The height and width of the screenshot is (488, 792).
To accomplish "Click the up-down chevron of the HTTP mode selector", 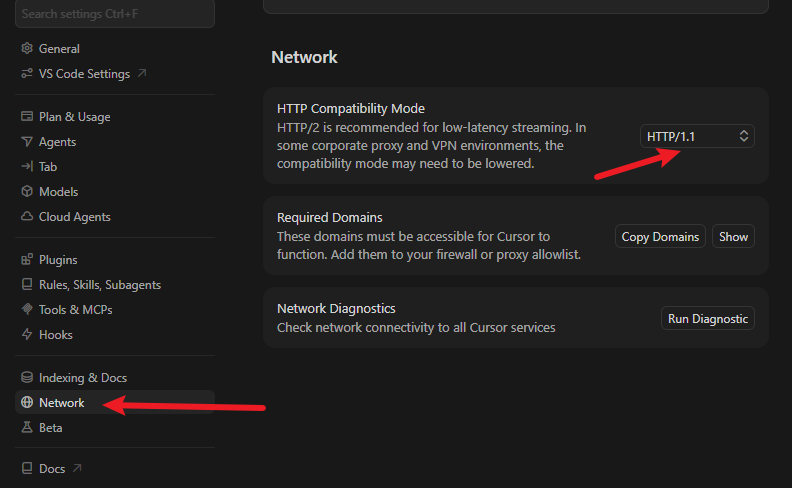I will tap(744, 136).
